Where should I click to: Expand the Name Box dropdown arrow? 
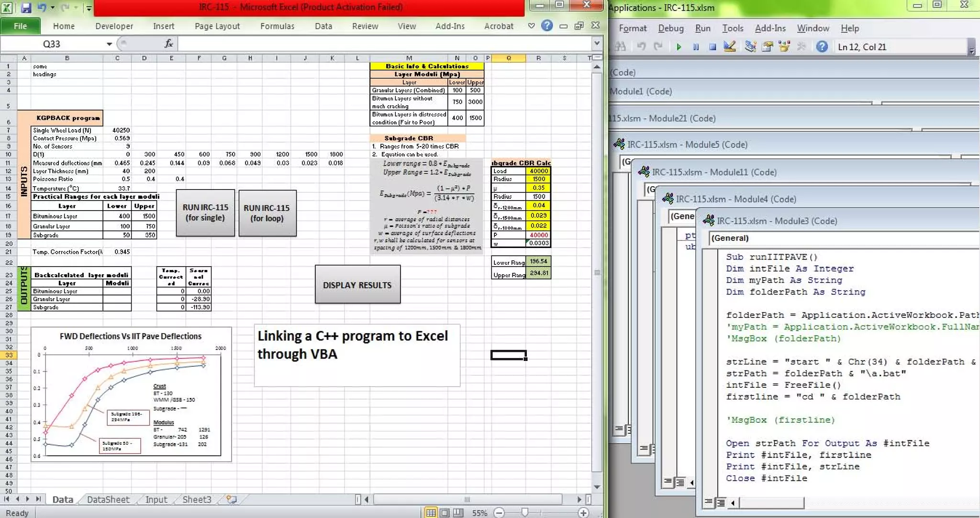(109, 44)
